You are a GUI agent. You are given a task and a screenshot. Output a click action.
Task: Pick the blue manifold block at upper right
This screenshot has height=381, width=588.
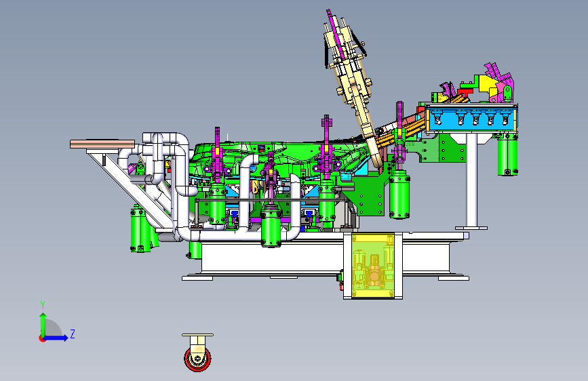(472, 118)
